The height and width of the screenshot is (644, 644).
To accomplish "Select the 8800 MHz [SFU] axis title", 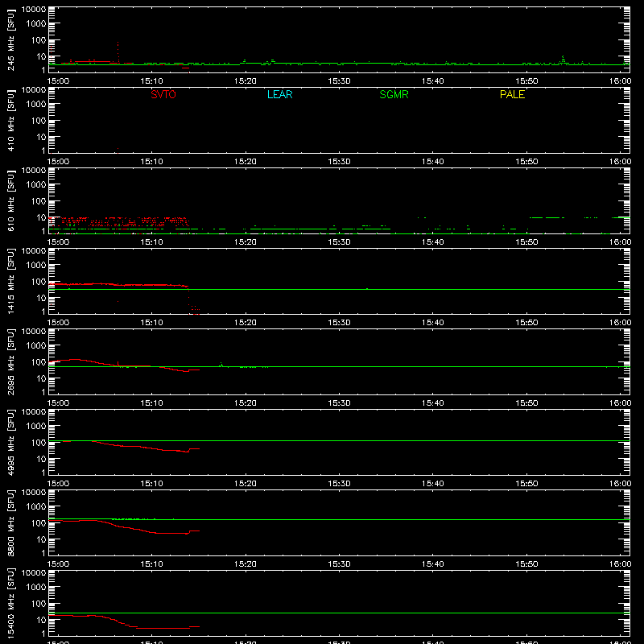I will 11,522.
